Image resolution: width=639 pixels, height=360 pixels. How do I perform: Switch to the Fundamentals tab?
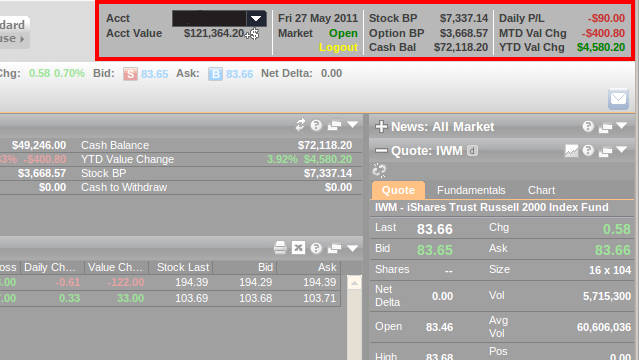(x=471, y=190)
